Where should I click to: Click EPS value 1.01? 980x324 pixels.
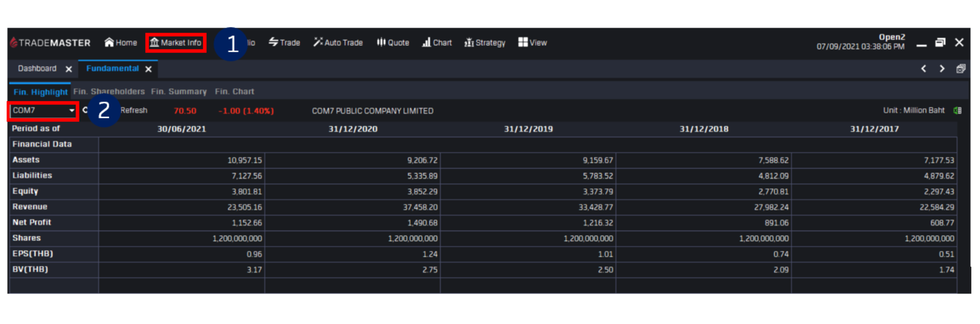pos(605,254)
